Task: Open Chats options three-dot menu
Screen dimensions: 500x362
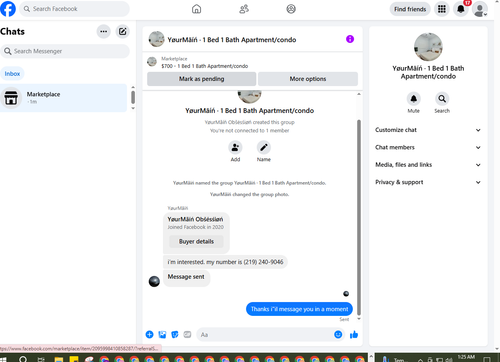Action: tap(104, 32)
